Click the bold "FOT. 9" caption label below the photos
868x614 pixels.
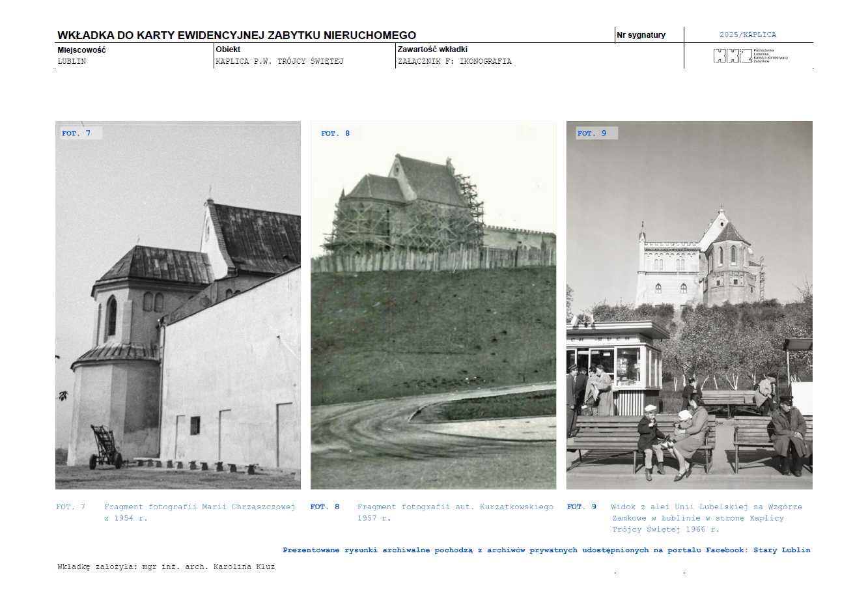tap(581, 507)
